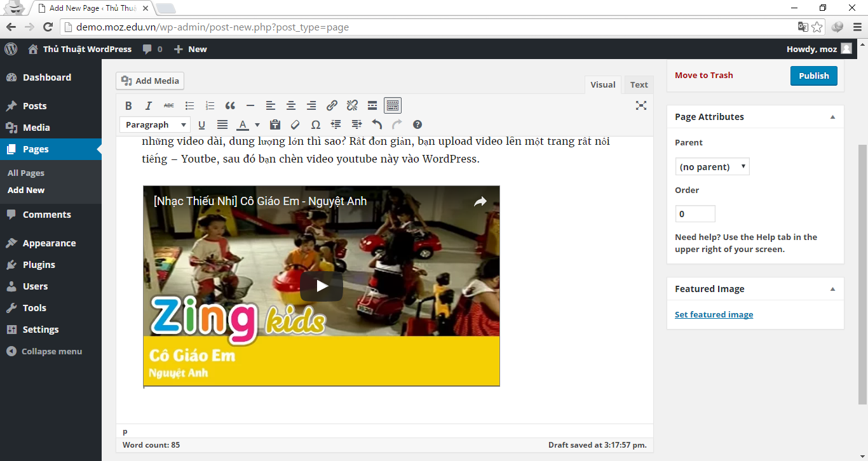Insert Read More tag

coord(372,105)
